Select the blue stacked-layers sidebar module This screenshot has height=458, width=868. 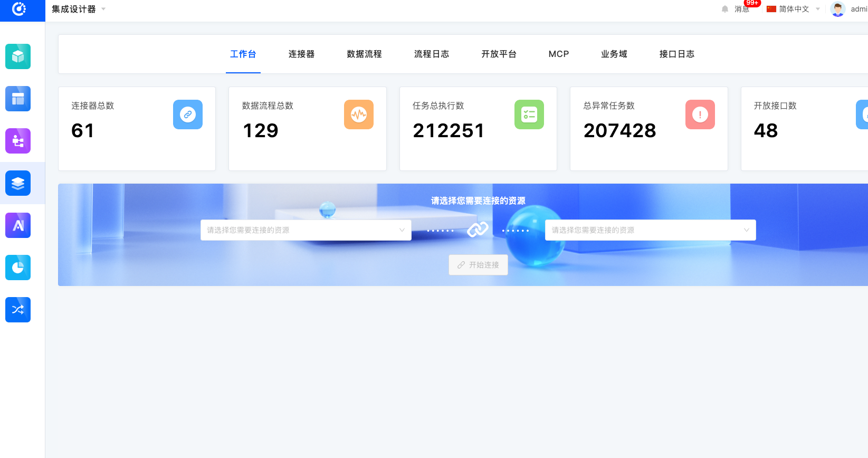pos(18,183)
